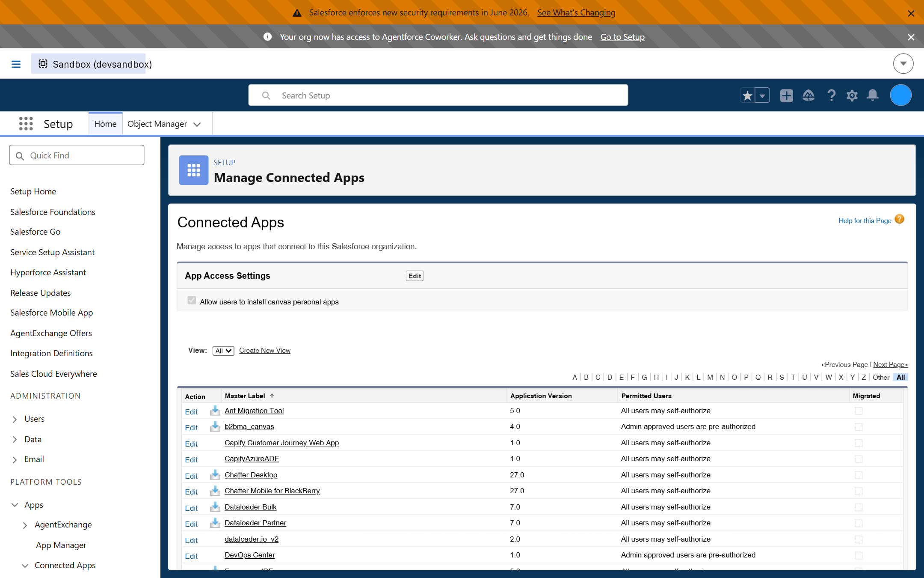The image size is (924, 578).
Task: Open the Notifications bell icon
Action: [873, 95]
